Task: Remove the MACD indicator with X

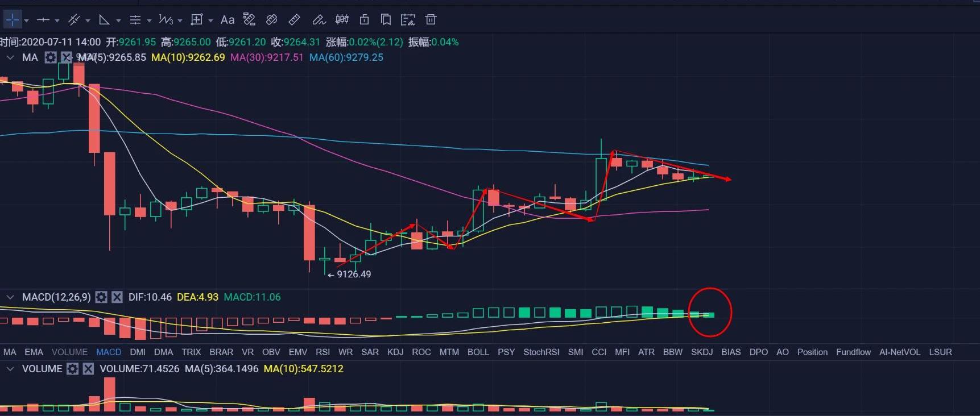Action: coord(117,297)
